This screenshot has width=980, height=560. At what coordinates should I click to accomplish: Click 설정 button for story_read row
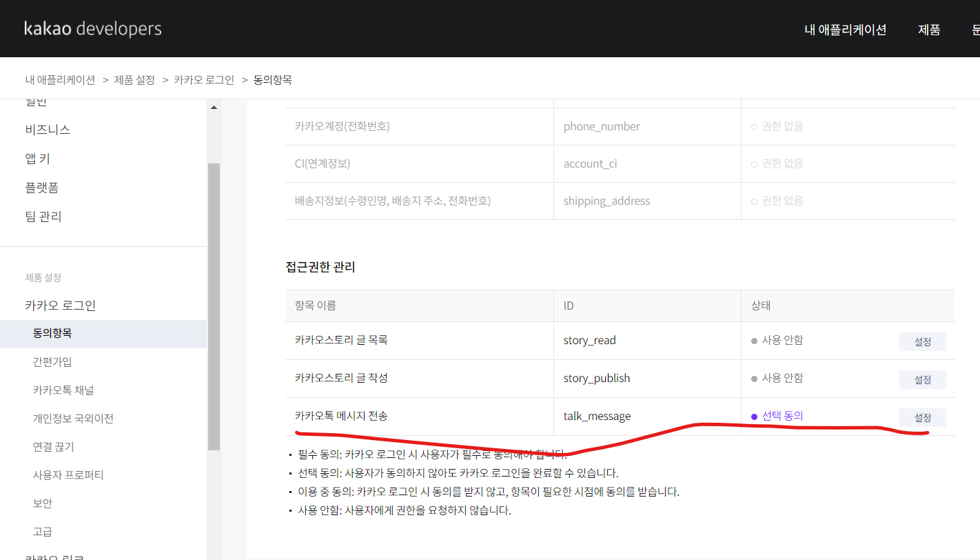[x=923, y=341]
